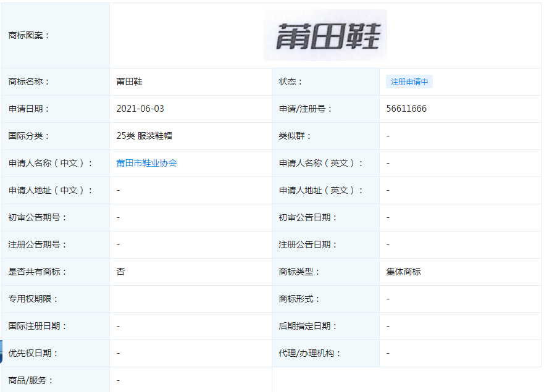The width and height of the screenshot is (544, 392).
Task: Click the 状态 label
Action: coord(291,81)
